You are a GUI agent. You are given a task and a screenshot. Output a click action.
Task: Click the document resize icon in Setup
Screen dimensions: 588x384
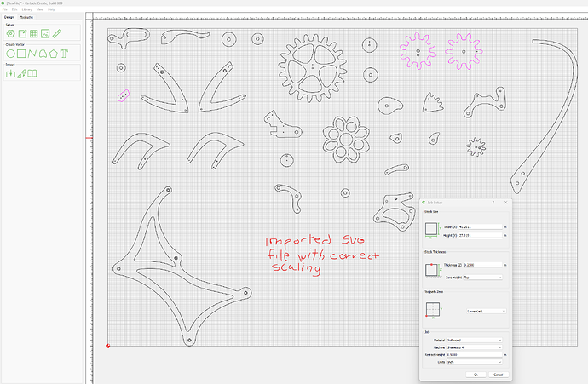22,34
